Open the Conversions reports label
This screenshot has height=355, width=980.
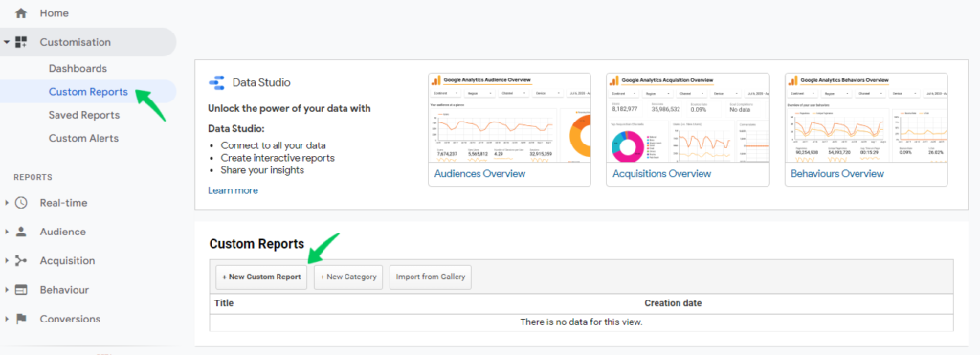tap(69, 319)
